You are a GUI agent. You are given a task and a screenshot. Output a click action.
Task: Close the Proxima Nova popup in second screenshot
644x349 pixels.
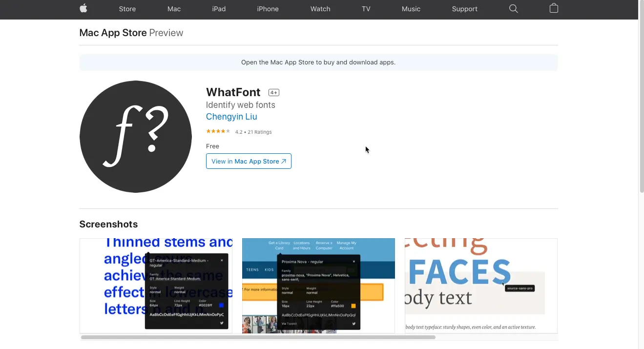pos(355,261)
